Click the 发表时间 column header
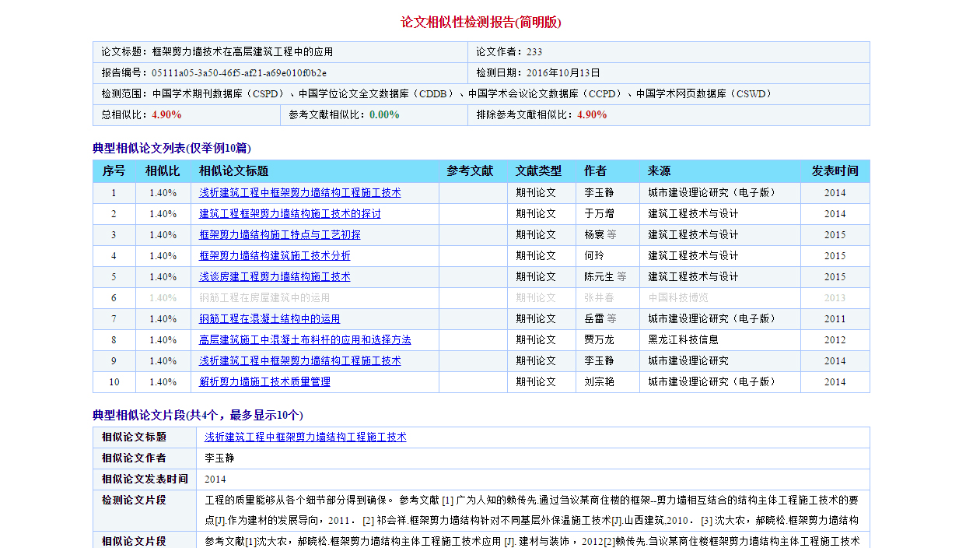This screenshot has height=548, width=980. (x=835, y=170)
